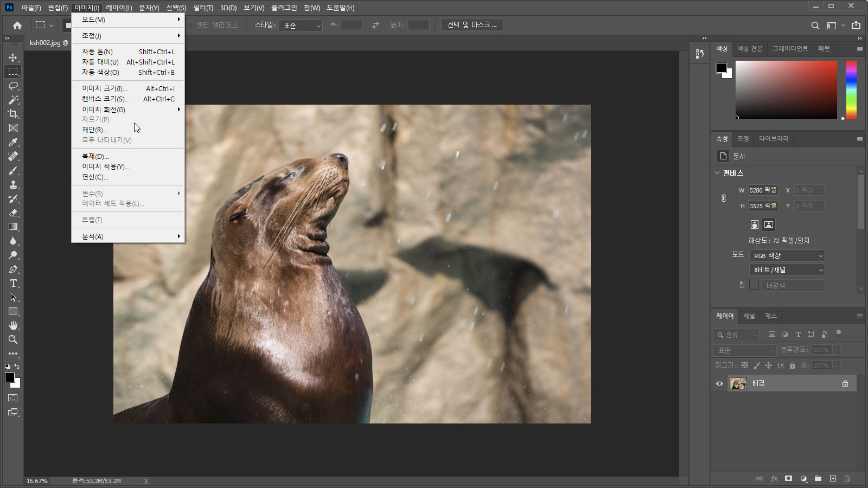
Task: Select the Eyedropper tool
Action: (13, 142)
